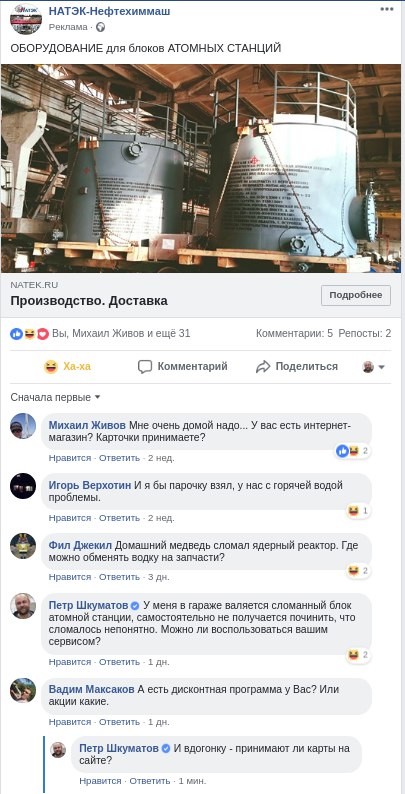The height and width of the screenshot is (794, 405).
Task: Open Михаил Живов's profile picture
Action: point(23,426)
